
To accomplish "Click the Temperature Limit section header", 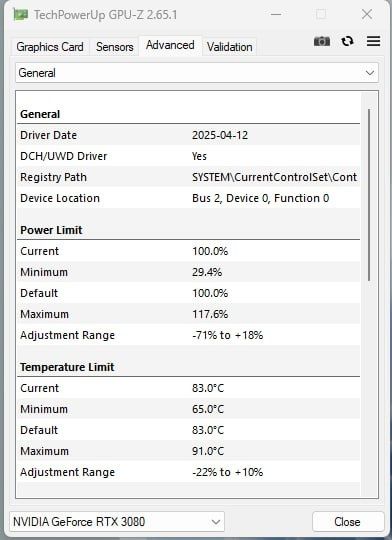I will point(67,367).
